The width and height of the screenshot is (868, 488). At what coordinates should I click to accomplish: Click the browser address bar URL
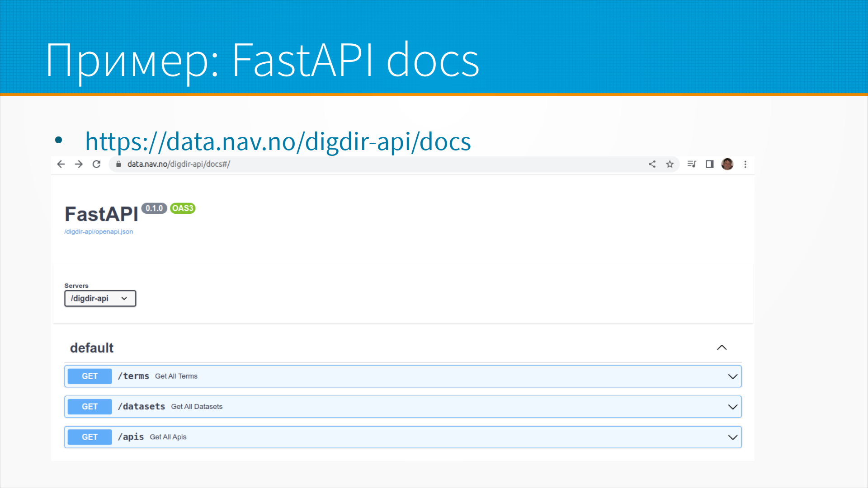(x=179, y=164)
